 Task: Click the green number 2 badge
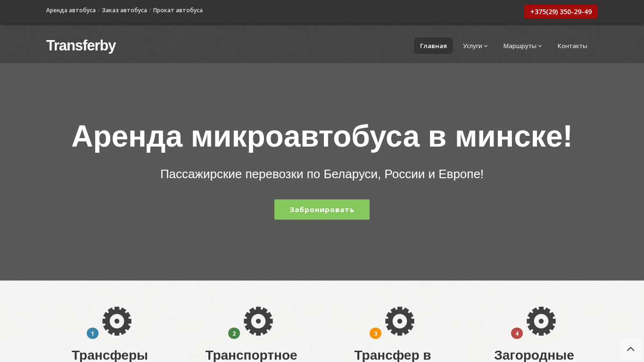coord(234,333)
